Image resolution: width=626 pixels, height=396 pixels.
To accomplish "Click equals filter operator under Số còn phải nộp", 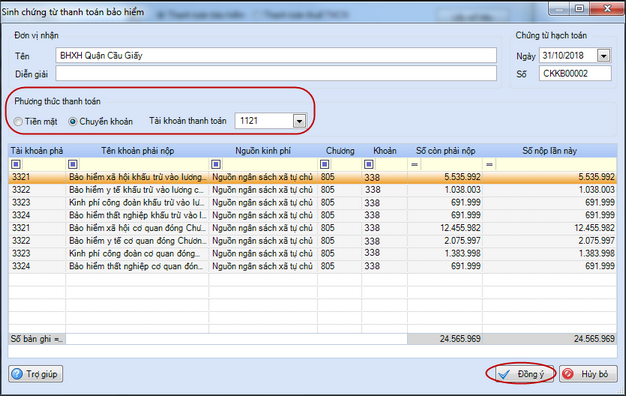I will (414, 164).
